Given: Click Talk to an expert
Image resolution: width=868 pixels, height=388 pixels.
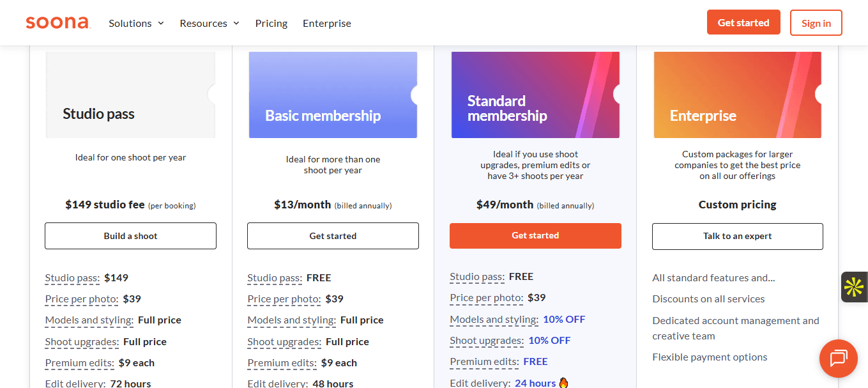Looking at the screenshot, I should click(737, 236).
